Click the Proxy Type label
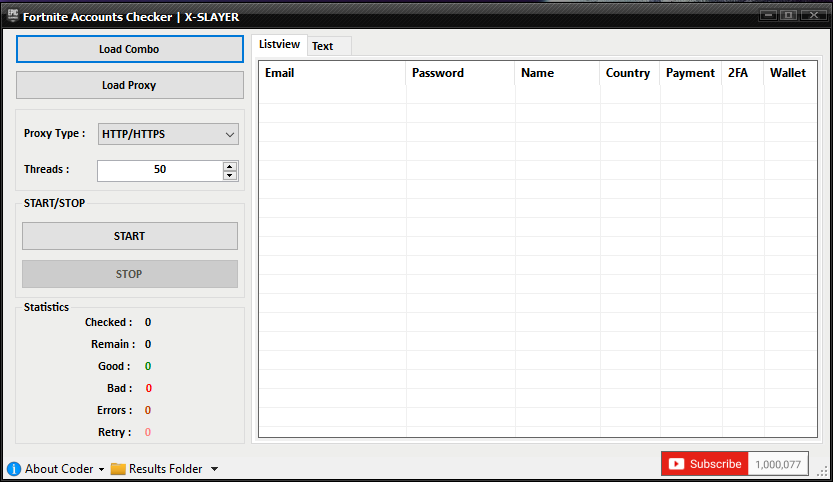833x482 pixels. click(x=54, y=133)
